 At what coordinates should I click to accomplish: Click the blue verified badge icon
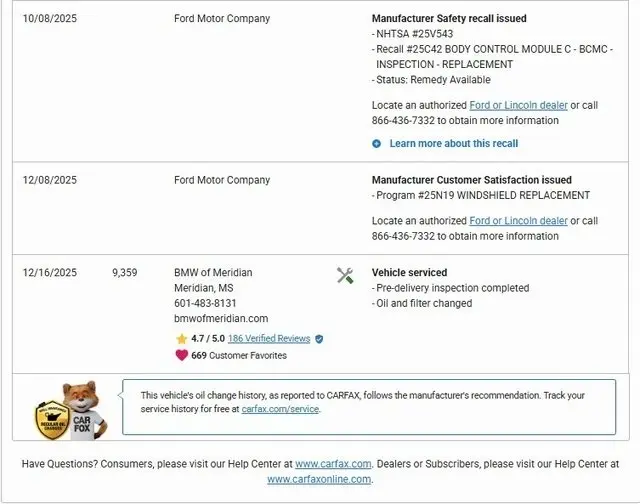[319, 339]
